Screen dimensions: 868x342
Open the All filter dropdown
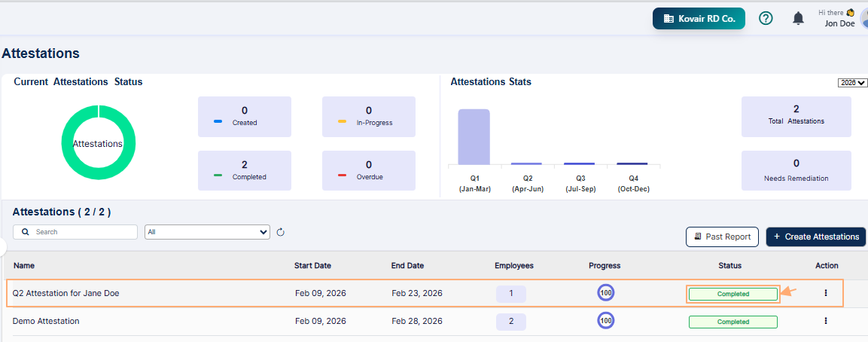207,232
